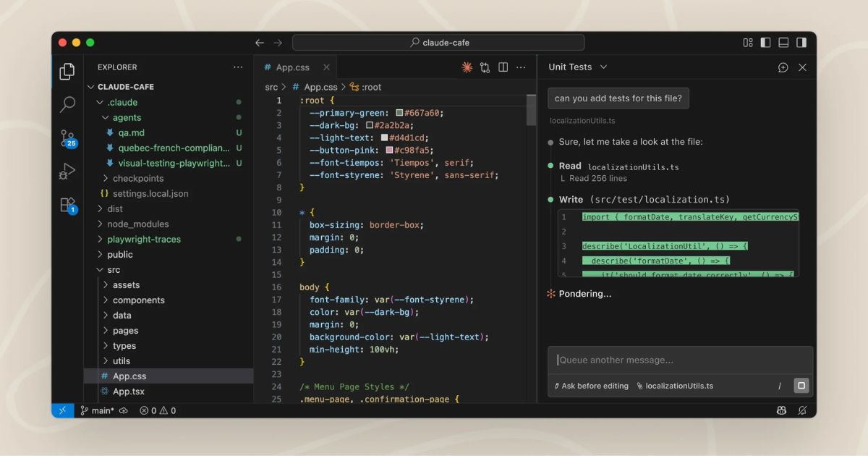This screenshot has width=868, height=456.
Task: Open the Explorer view in activity bar
Action: coord(67,71)
